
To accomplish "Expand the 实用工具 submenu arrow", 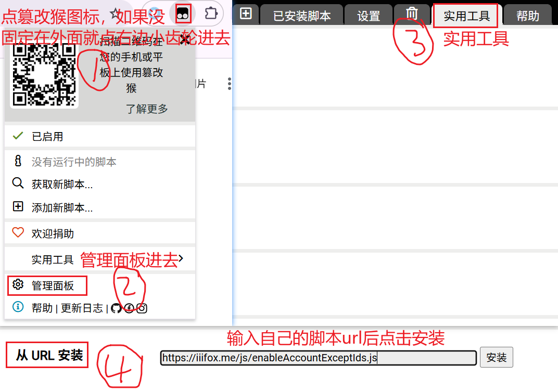I will (181, 258).
